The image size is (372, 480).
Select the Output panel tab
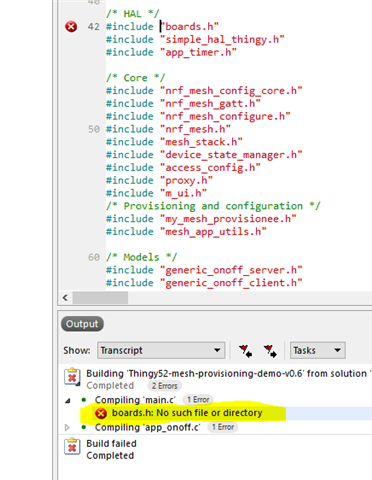point(82,324)
